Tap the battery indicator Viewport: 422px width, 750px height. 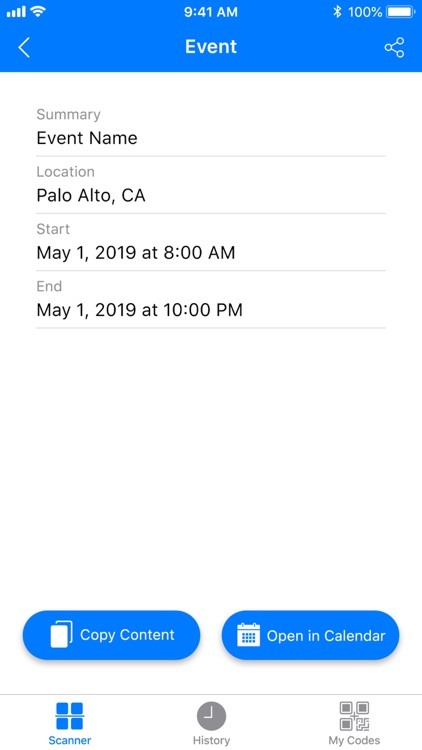click(401, 12)
